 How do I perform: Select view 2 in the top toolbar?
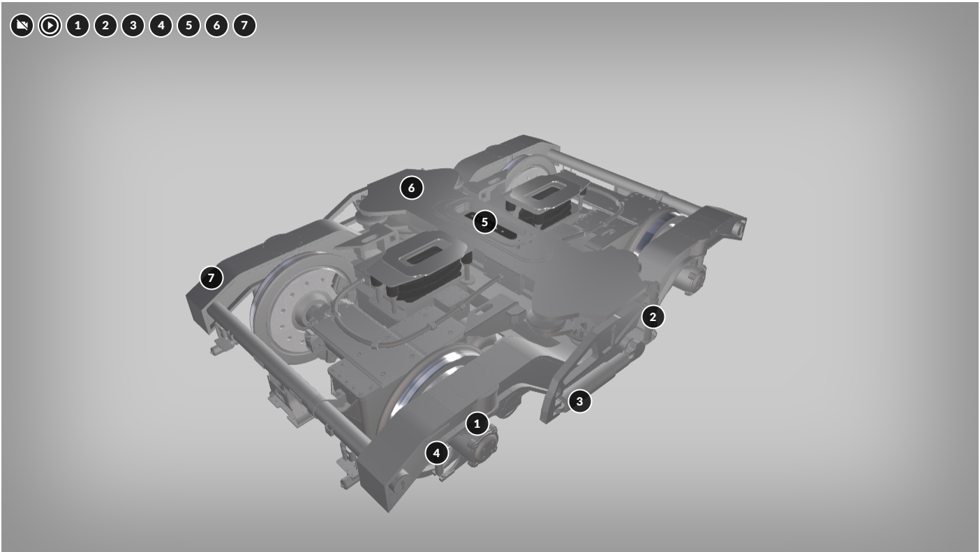(x=105, y=26)
